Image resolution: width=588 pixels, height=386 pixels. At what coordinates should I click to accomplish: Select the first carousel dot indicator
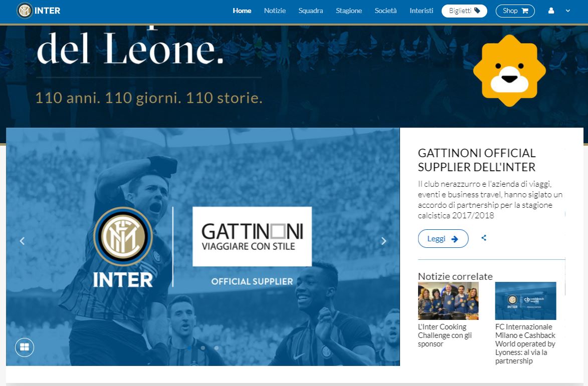pos(189,348)
